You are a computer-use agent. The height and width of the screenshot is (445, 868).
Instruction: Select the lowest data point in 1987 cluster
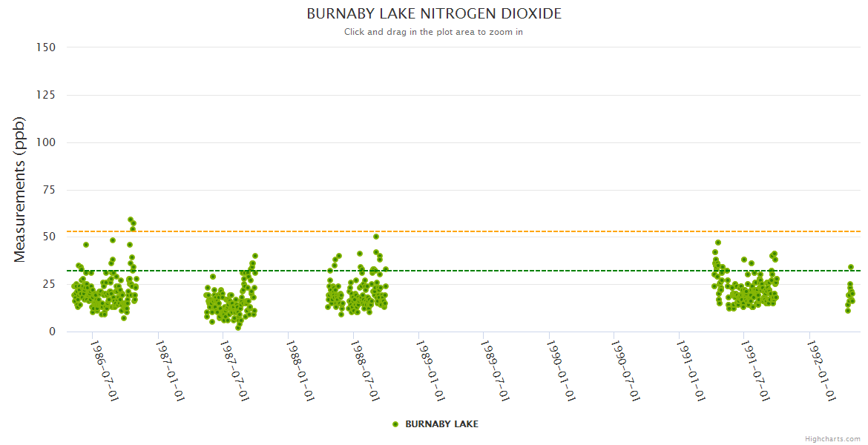tap(238, 327)
